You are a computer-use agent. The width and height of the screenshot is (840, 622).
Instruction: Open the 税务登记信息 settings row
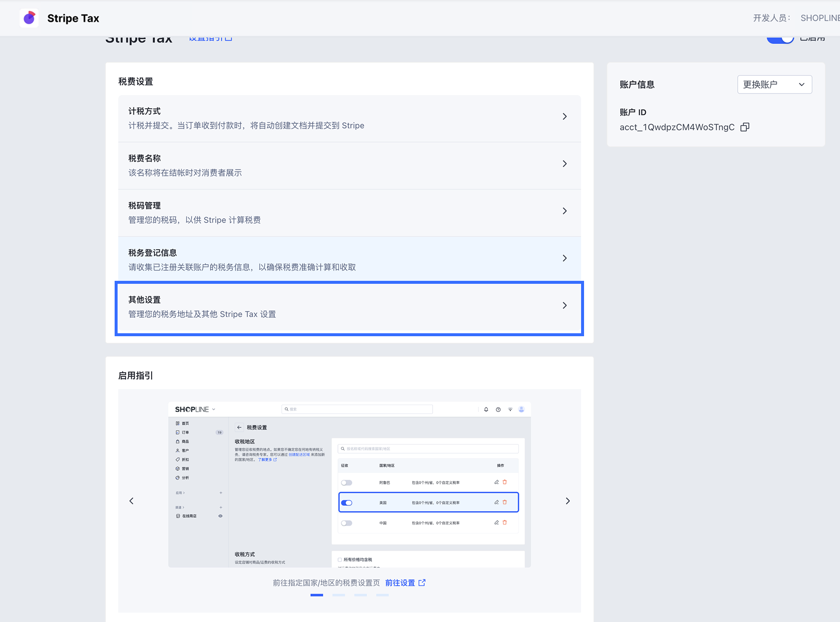coord(349,260)
